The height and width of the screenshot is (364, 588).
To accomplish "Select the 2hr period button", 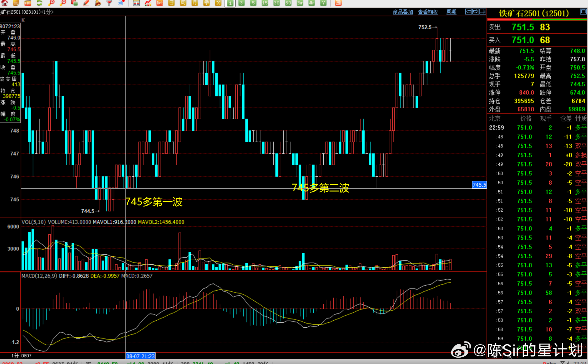I will [300, 3].
